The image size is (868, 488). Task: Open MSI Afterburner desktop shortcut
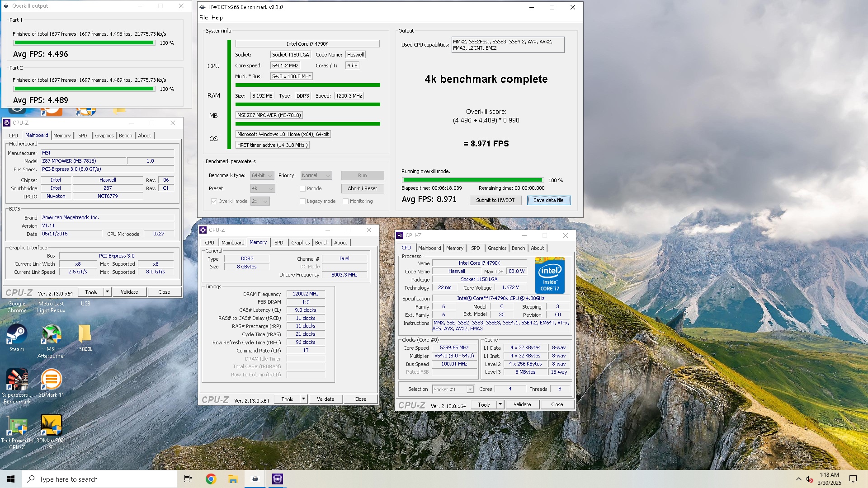coord(51,341)
